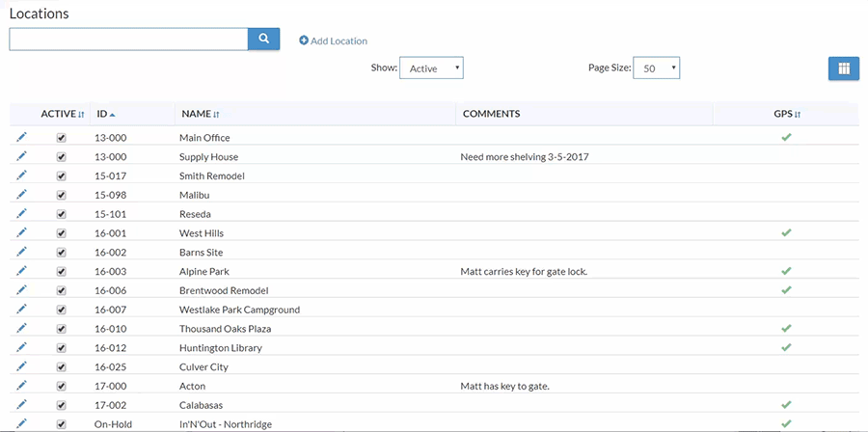The image size is (868, 432).
Task: Uncheck Active for Reseda
Action: pos(62,214)
